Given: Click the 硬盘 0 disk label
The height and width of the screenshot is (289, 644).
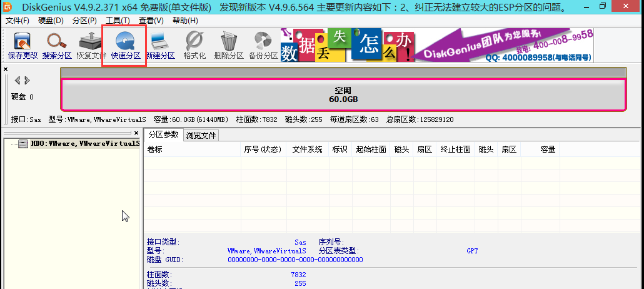Looking at the screenshot, I should (22, 97).
